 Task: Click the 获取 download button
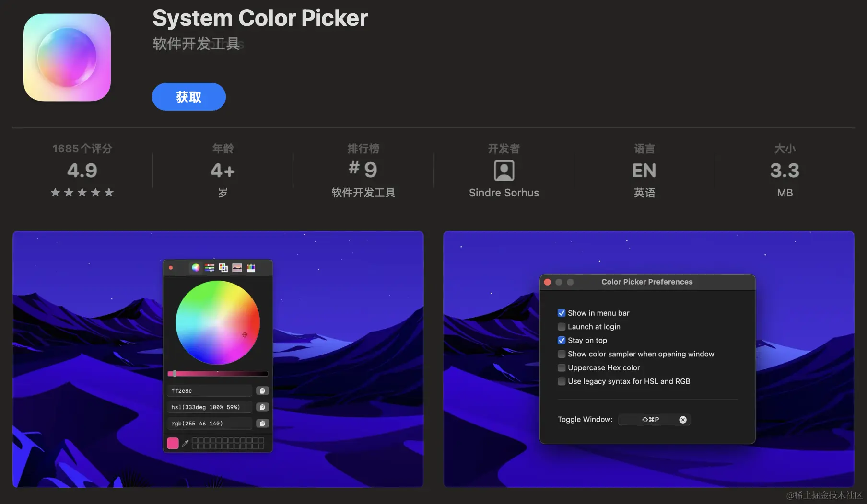(189, 97)
